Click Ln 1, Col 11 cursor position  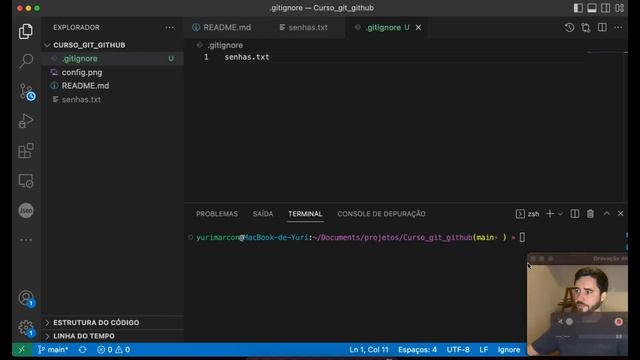tap(369, 349)
